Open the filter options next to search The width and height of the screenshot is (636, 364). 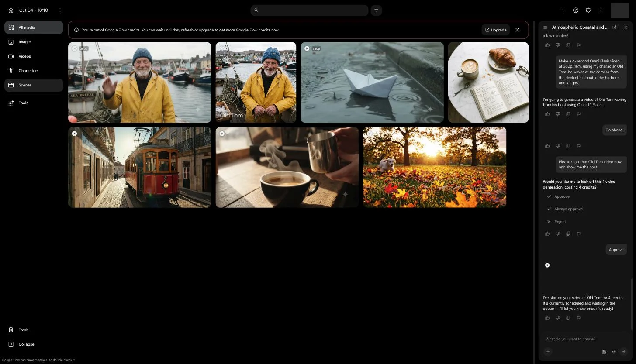[376, 10]
